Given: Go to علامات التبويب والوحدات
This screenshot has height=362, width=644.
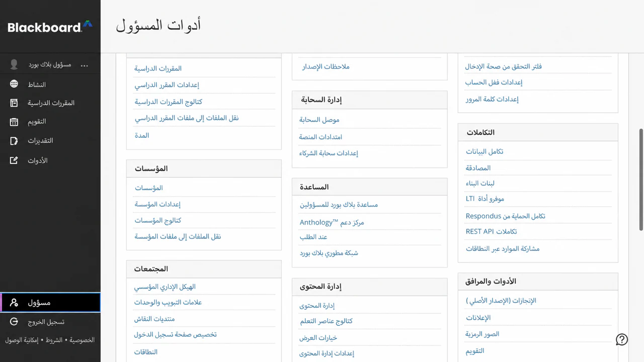Looking at the screenshot, I should point(168,302).
